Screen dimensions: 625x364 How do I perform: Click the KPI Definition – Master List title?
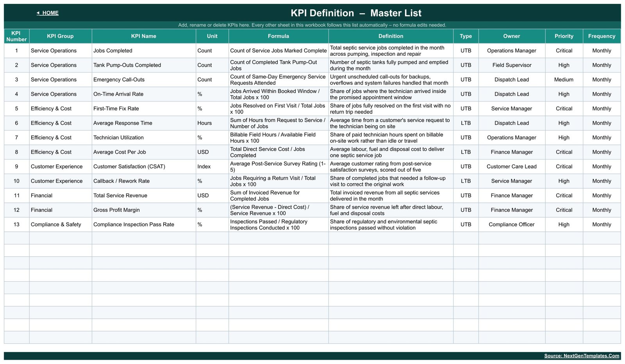(x=356, y=13)
